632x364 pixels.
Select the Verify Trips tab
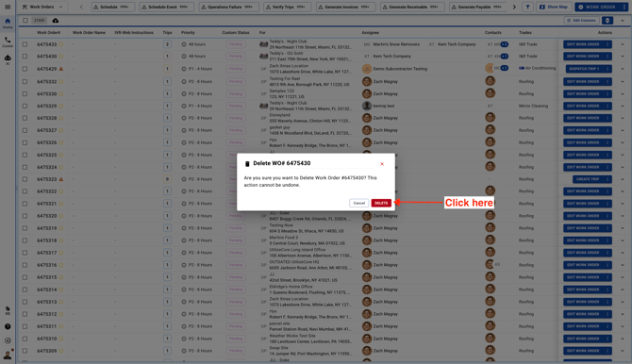click(x=288, y=7)
